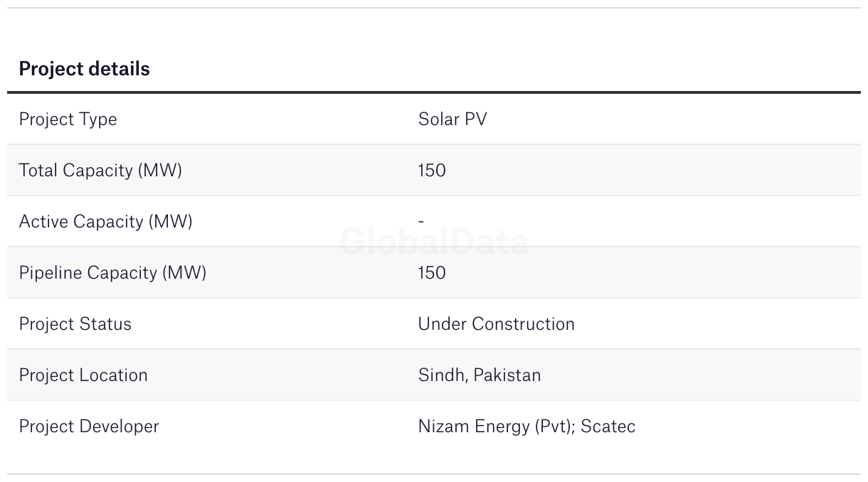Viewport: 868px width, 482px height.
Task: Click the Solar PV value
Action: (x=452, y=119)
